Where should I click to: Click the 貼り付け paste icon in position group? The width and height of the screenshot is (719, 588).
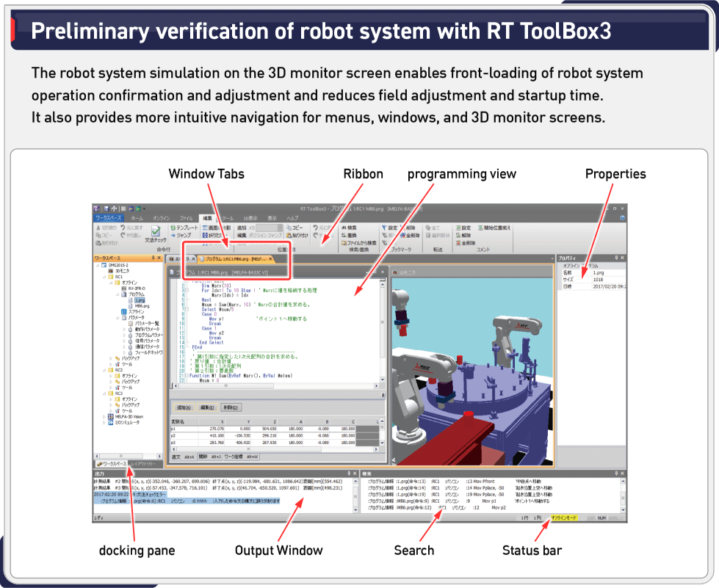pyautogui.click(x=288, y=236)
